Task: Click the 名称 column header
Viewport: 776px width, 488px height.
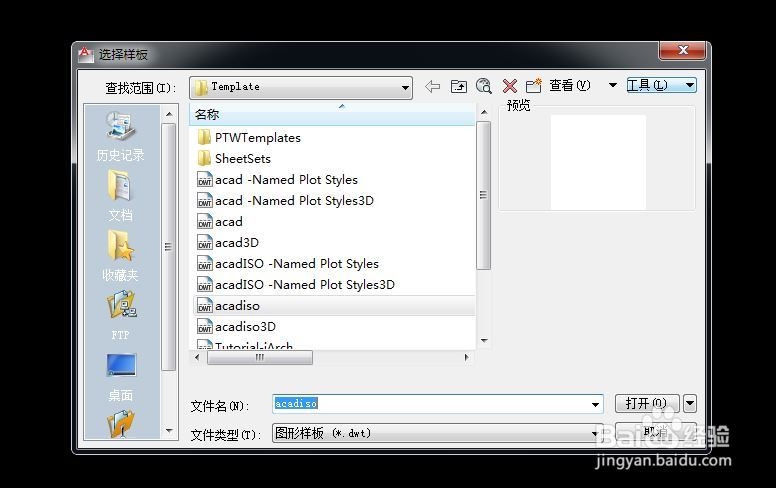Action: tap(332, 114)
